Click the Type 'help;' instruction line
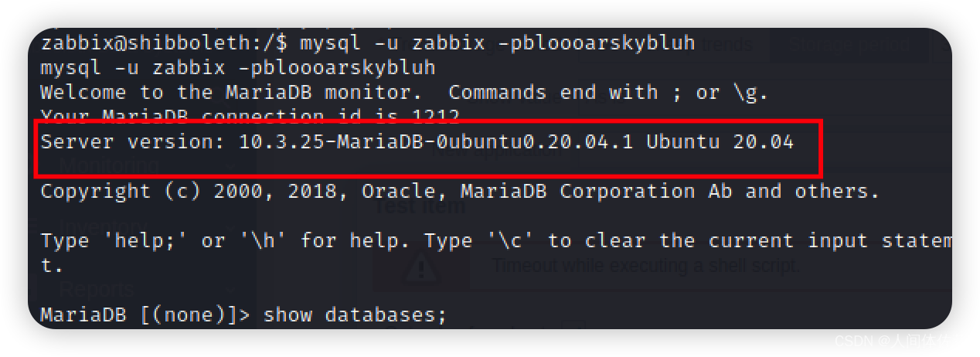Screen dimensions: 980x357 point(496,241)
